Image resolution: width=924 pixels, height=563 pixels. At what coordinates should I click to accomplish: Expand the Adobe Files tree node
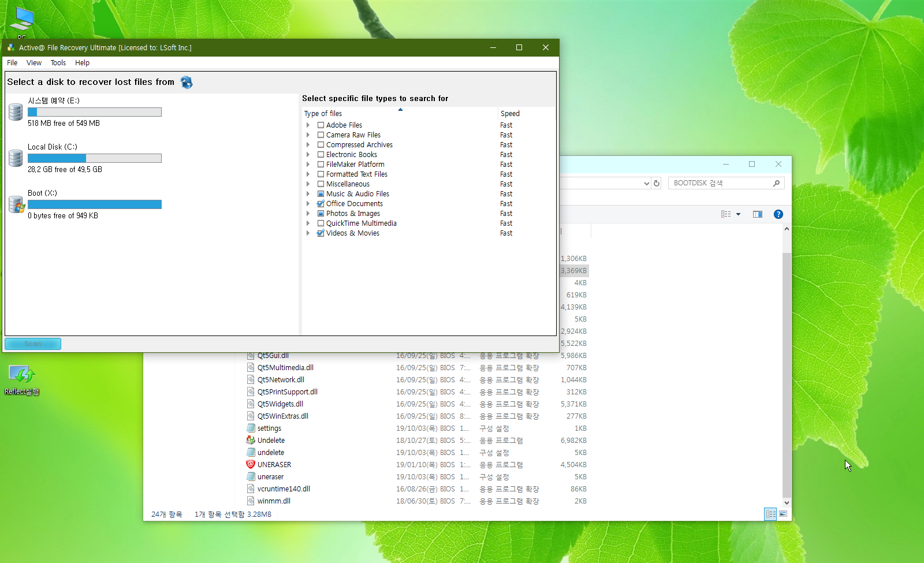308,125
